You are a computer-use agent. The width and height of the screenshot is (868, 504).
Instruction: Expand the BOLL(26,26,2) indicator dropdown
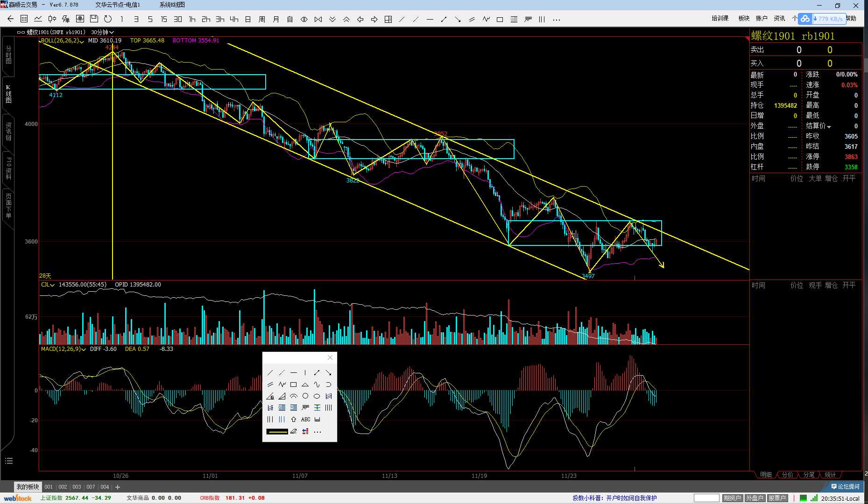pyautogui.click(x=82, y=41)
